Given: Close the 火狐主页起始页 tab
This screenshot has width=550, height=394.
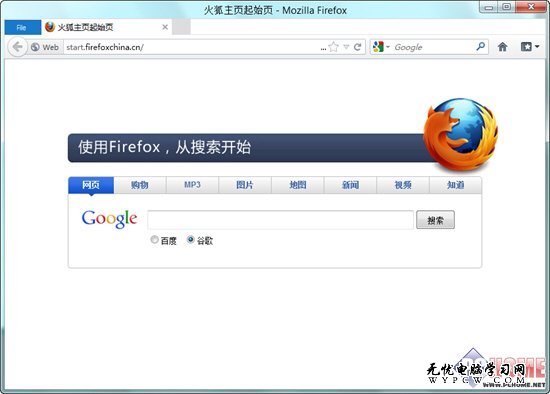Looking at the screenshot, I should coord(165,27).
